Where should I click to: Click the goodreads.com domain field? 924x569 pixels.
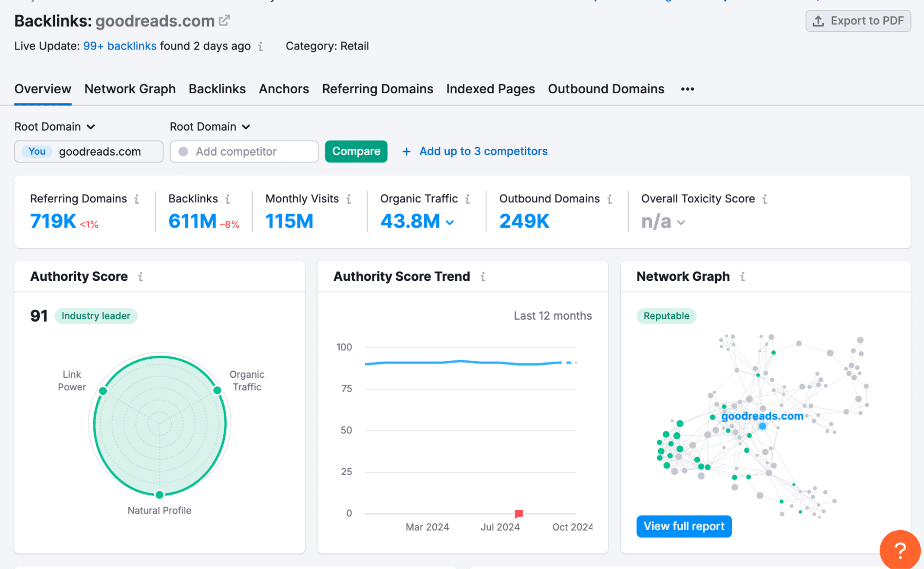click(x=89, y=151)
